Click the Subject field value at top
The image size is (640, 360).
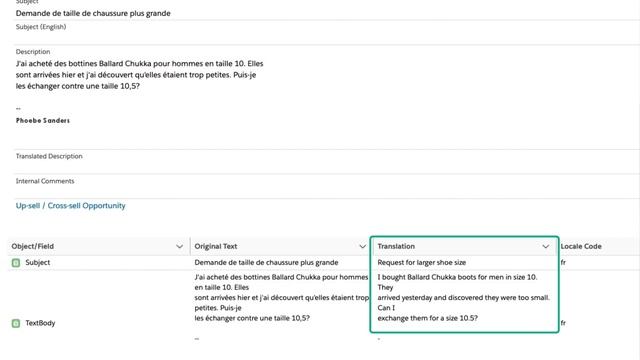click(x=93, y=13)
